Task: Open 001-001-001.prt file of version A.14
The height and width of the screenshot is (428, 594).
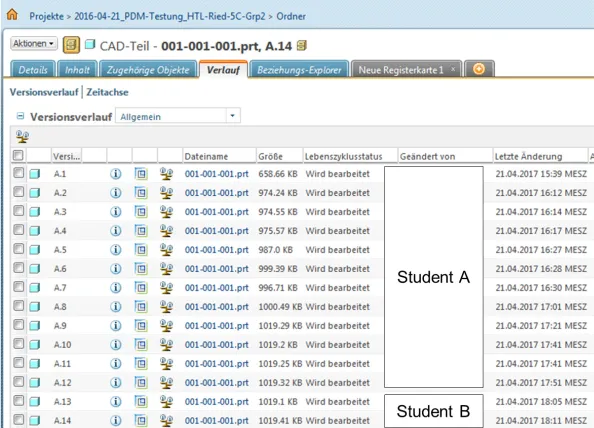Action: pyautogui.click(x=217, y=420)
